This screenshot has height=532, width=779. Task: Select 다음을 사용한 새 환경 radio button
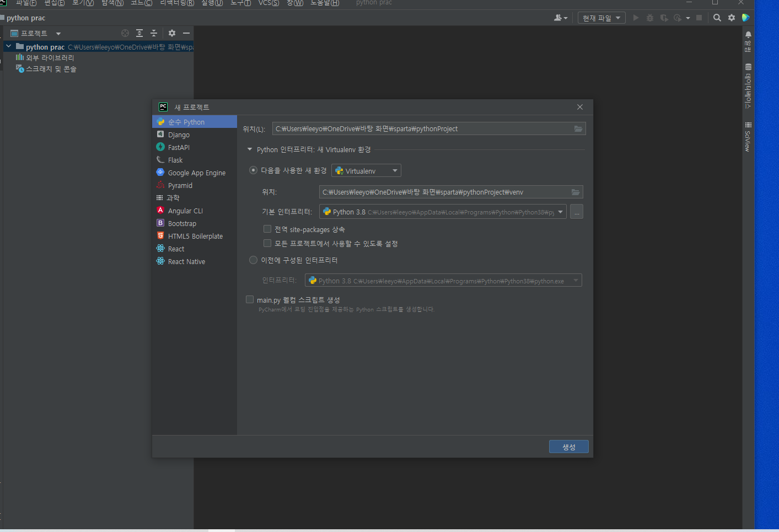click(x=253, y=170)
